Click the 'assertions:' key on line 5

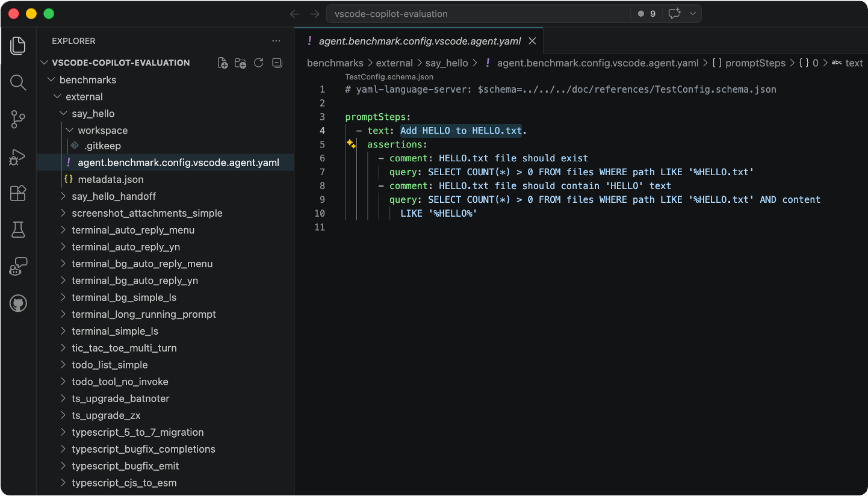tap(397, 144)
